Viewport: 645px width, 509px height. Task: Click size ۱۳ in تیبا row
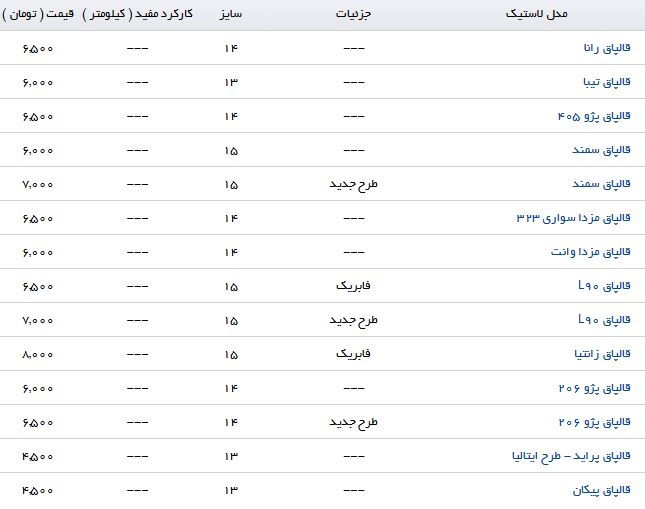[x=231, y=83]
